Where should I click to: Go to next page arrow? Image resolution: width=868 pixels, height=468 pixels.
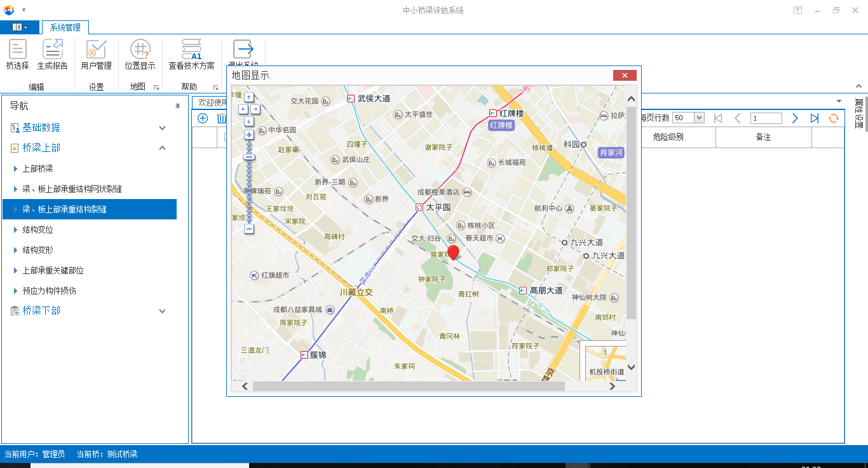coord(795,118)
